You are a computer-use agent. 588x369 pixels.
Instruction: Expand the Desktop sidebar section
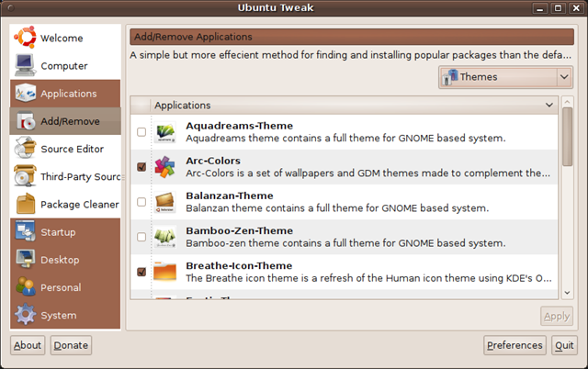(65, 260)
